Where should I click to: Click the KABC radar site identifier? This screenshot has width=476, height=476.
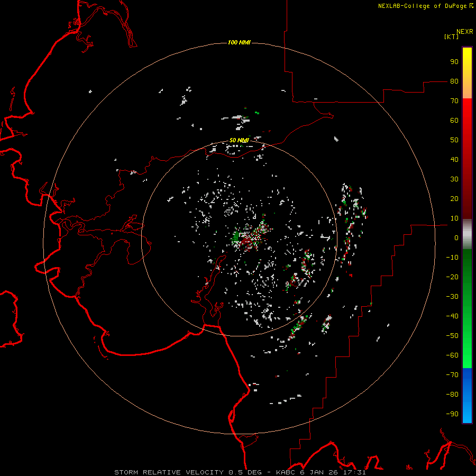tap(286, 472)
